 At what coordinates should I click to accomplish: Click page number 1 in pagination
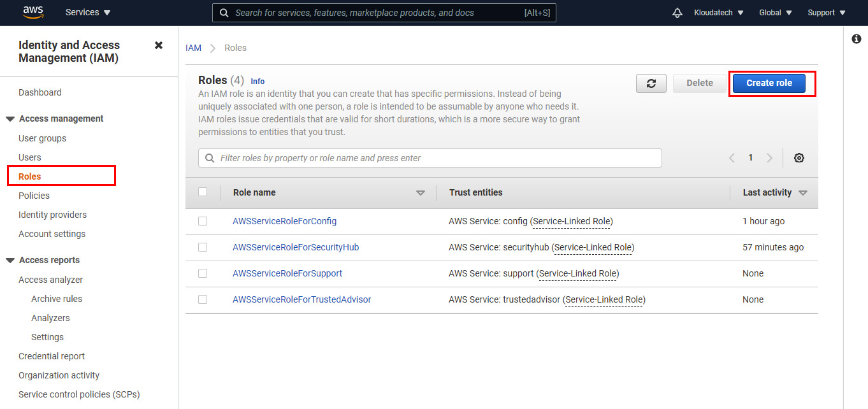coord(751,158)
